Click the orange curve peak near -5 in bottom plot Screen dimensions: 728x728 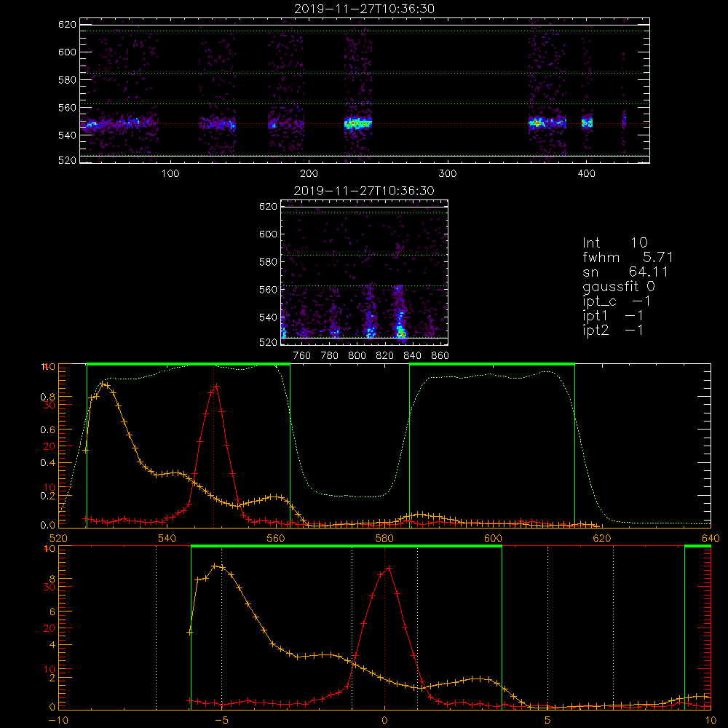click(x=215, y=566)
